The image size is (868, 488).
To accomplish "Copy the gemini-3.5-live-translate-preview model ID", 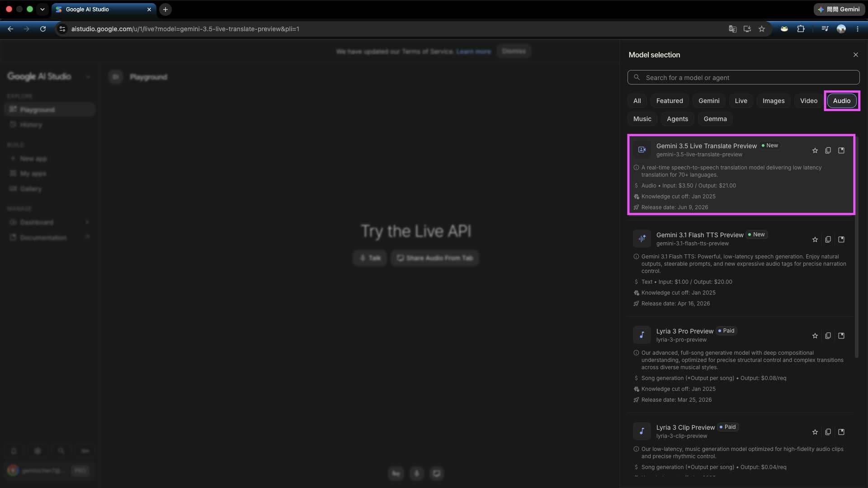I will (x=828, y=150).
